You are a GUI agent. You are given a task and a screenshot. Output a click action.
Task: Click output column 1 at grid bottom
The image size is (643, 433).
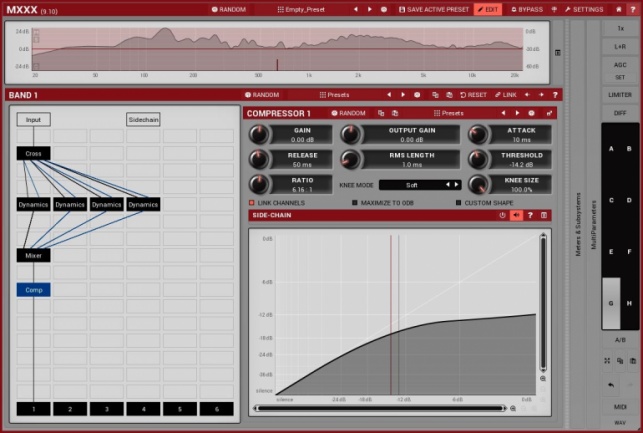pyautogui.click(x=34, y=409)
